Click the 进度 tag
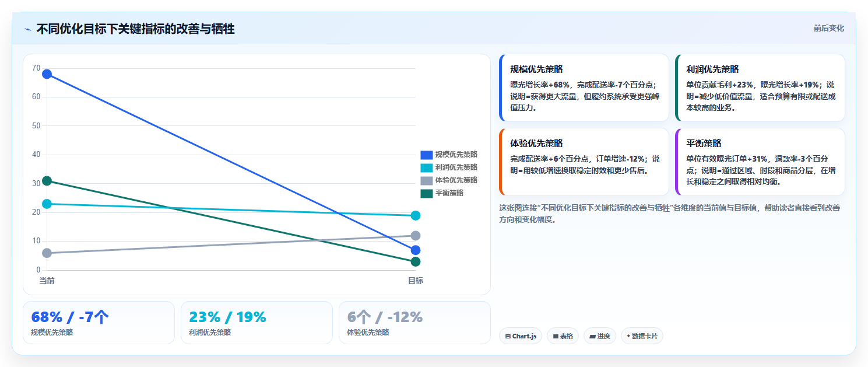Screen dimensions: 868x367 coord(600,336)
